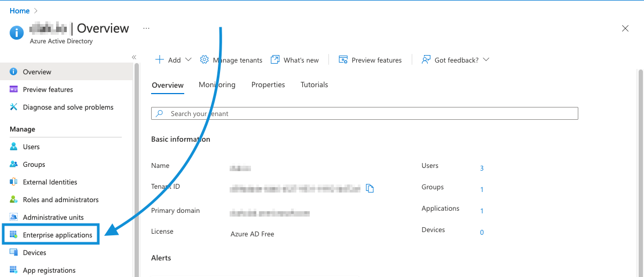The height and width of the screenshot is (277, 644).
Task: Open the Users count link
Action: pyautogui.click(x=482, y=168)
